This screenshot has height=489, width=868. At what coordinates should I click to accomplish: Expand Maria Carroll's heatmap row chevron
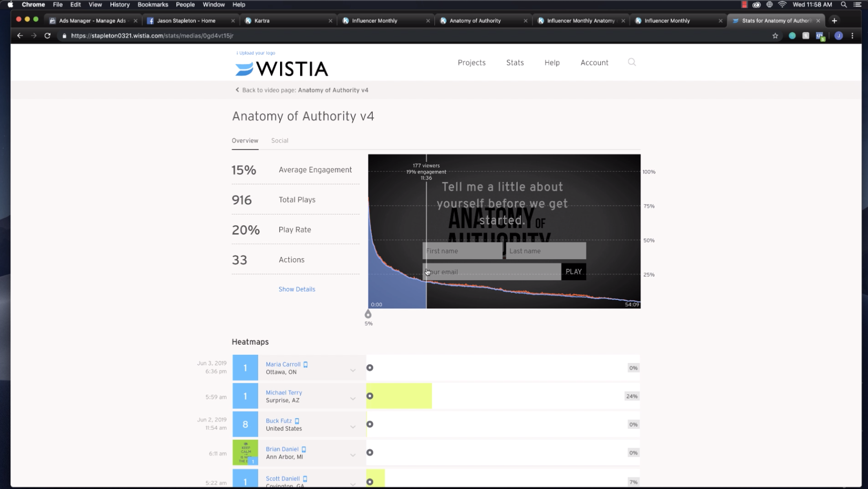pos(353,370)
